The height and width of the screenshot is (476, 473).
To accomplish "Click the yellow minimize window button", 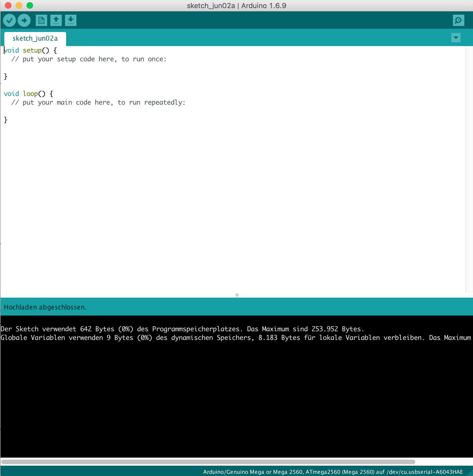I will pos(19,5).
